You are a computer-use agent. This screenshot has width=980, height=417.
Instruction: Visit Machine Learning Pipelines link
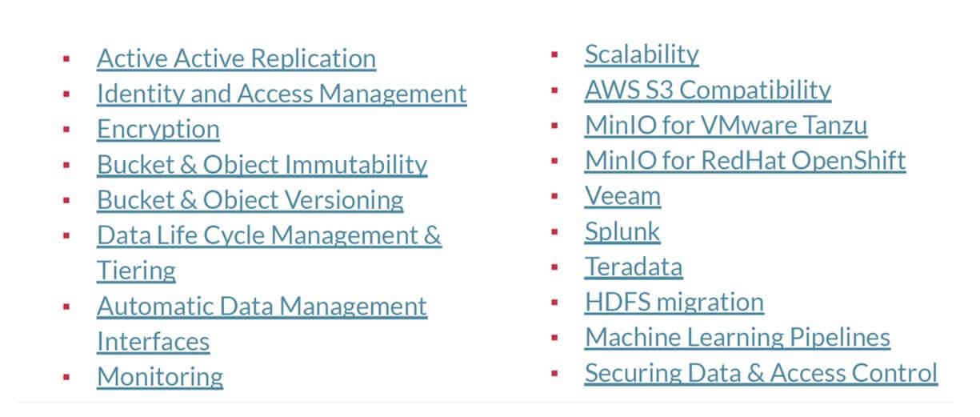point(738,337)
